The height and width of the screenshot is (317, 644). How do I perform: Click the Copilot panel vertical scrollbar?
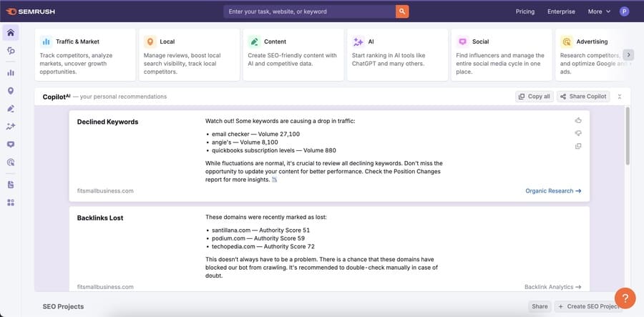click(x=627, y=135)
